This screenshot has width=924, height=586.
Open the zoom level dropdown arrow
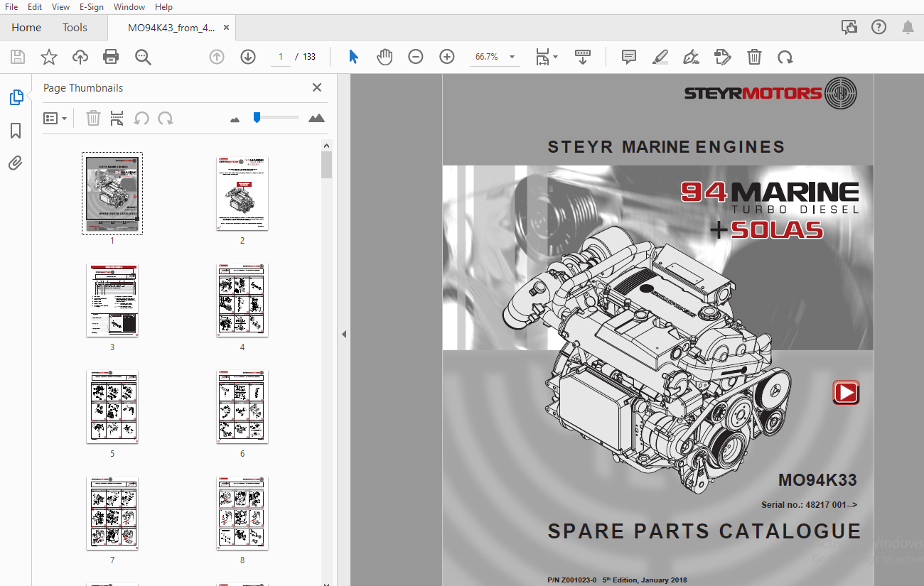click(x=512, y=57)
